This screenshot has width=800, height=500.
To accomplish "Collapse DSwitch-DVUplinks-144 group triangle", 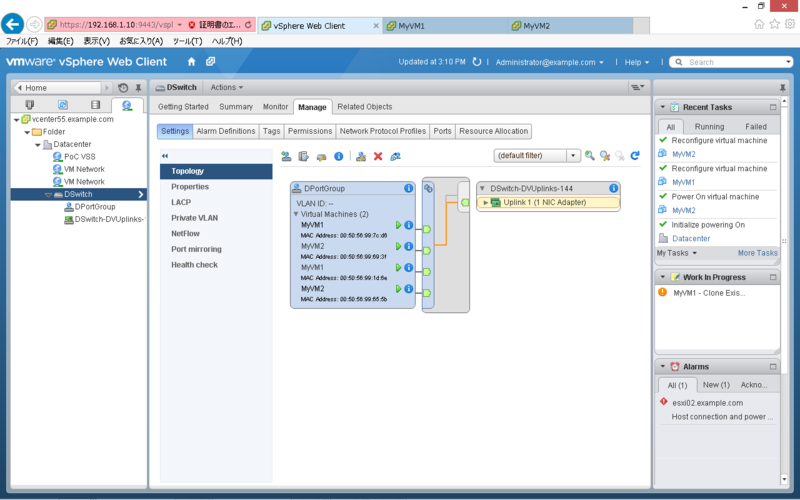I will coord(482,188).
